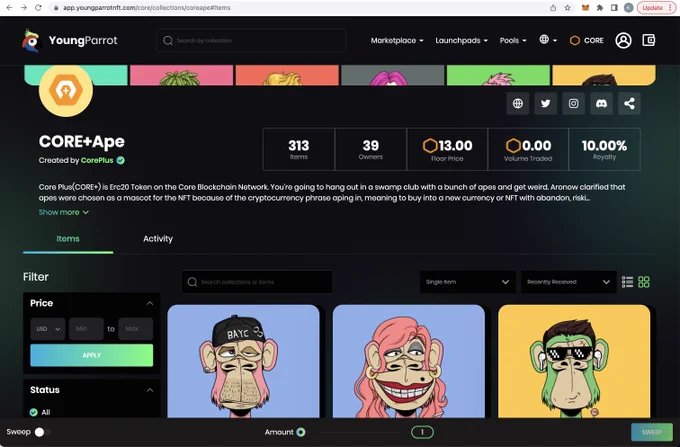This screenshot has width=680, height=447.
Task: Click the YoungParrot parrot logo
Action: click(31, 40)
